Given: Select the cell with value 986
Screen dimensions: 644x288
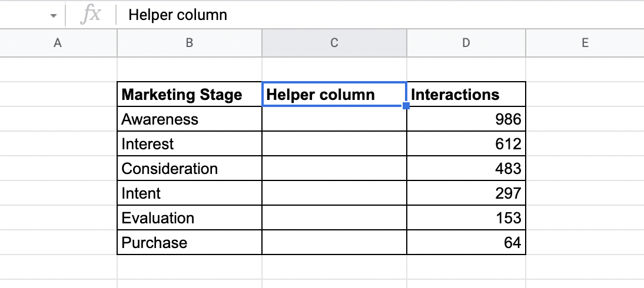Looking at the screenshot, I should click(466, 119).
